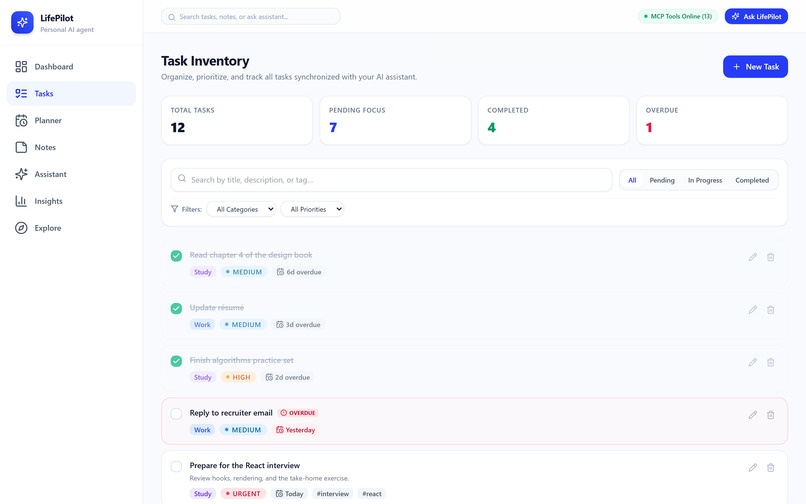Click the '3d overdue' label on résumé task

302,325
